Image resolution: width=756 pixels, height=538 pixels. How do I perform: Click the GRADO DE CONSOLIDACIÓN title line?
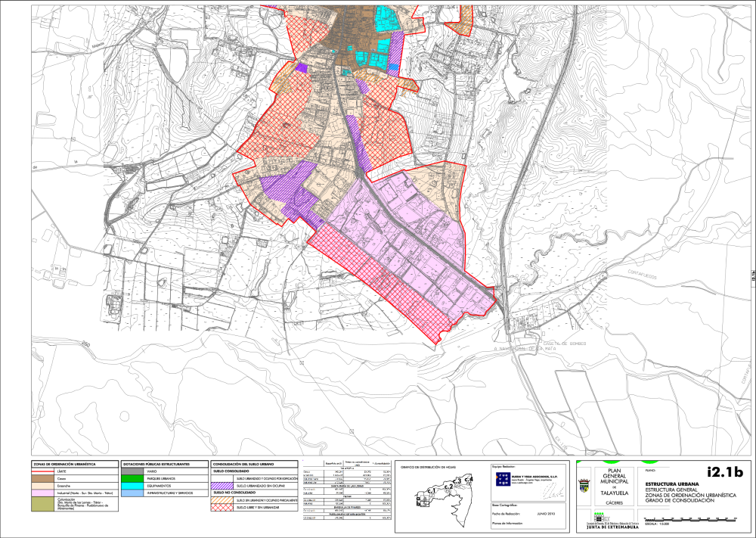[x=680, y=500]
